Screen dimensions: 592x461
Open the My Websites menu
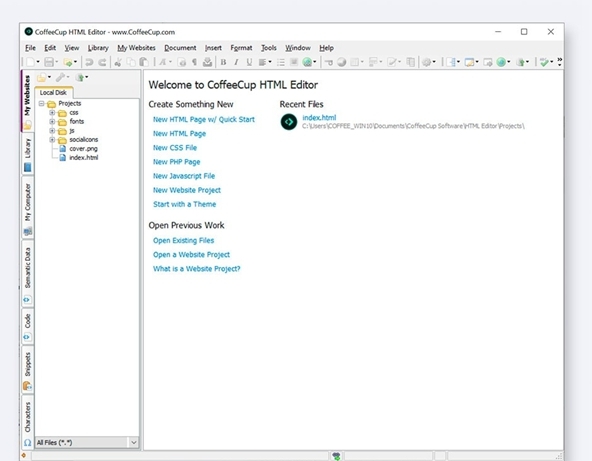click(x=136, y=48)
